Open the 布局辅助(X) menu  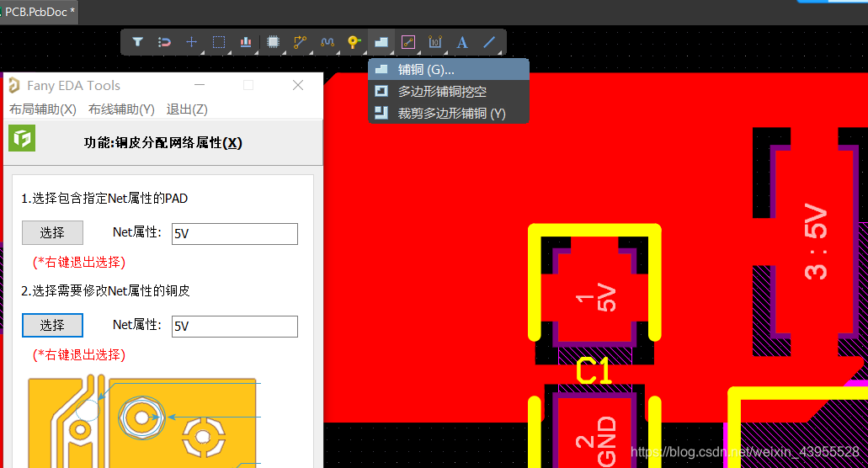pos(43,109)
